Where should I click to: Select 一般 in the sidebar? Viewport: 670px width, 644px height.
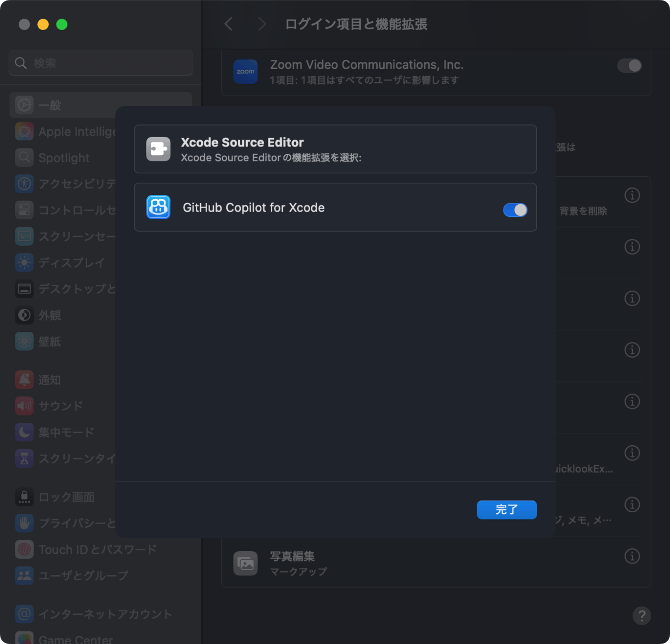(x=100, y=105)
